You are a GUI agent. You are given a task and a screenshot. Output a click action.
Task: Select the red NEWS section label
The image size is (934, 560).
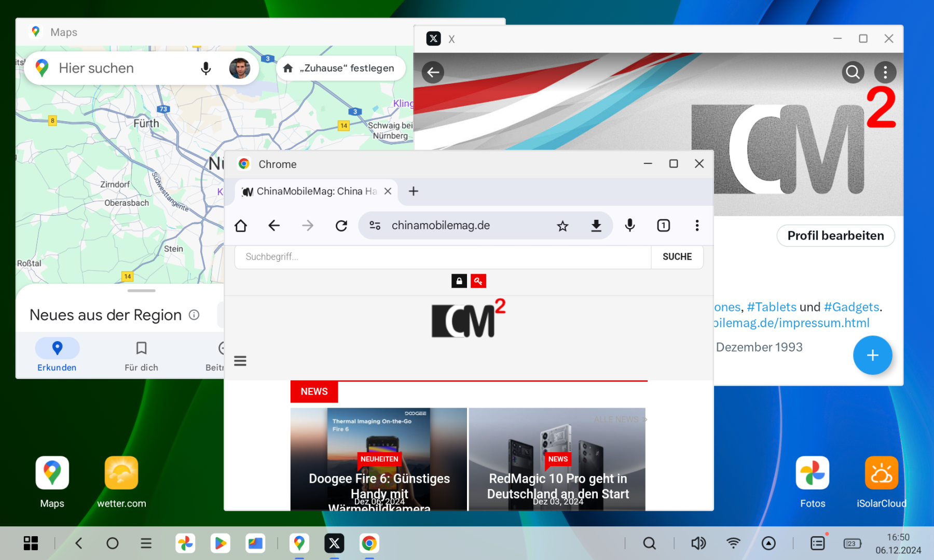click(314, 391)
